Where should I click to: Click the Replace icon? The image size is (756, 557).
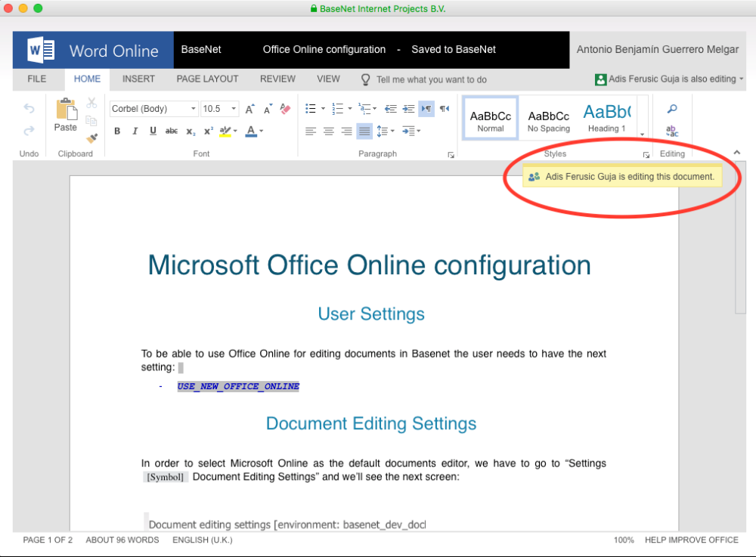[x=672, y=131]
